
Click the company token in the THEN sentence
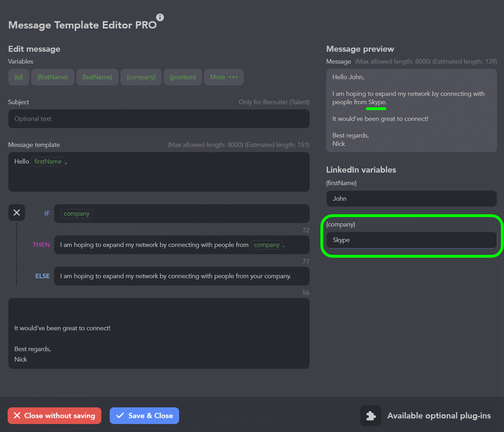click(267, 245)
